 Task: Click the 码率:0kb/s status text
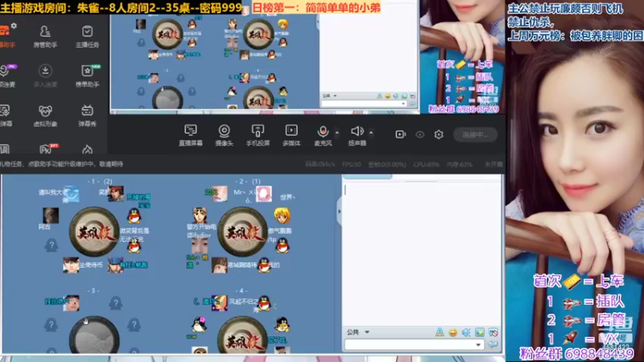click(x=320, y=164)
